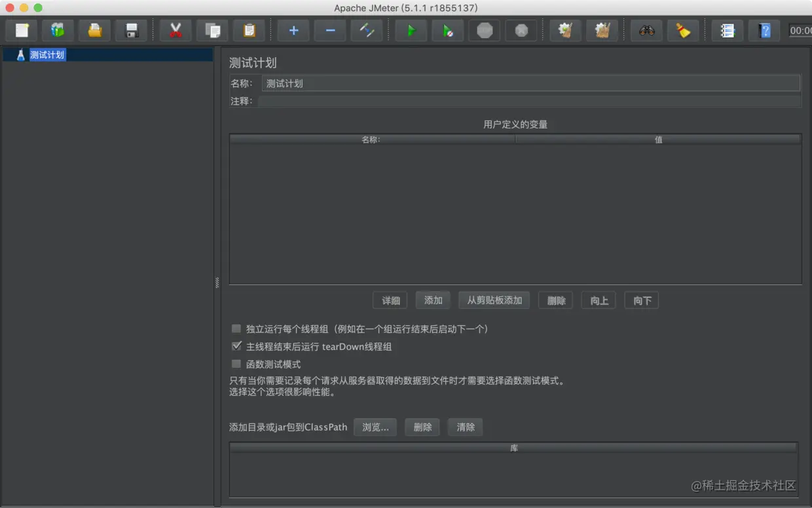Expand all nodes with plus icon
Viewport: 812px width, 508px height.
(293, 30)
